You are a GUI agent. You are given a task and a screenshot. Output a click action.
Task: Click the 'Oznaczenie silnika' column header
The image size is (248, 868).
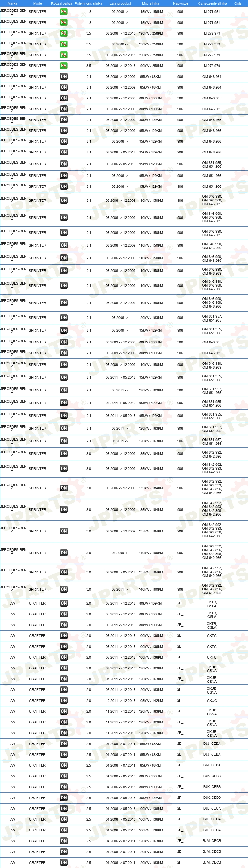[x=212, y=3]
